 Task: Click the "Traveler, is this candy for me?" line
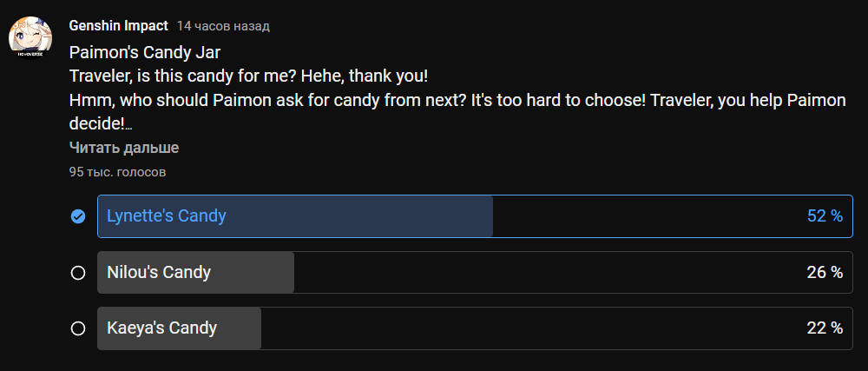248,76
